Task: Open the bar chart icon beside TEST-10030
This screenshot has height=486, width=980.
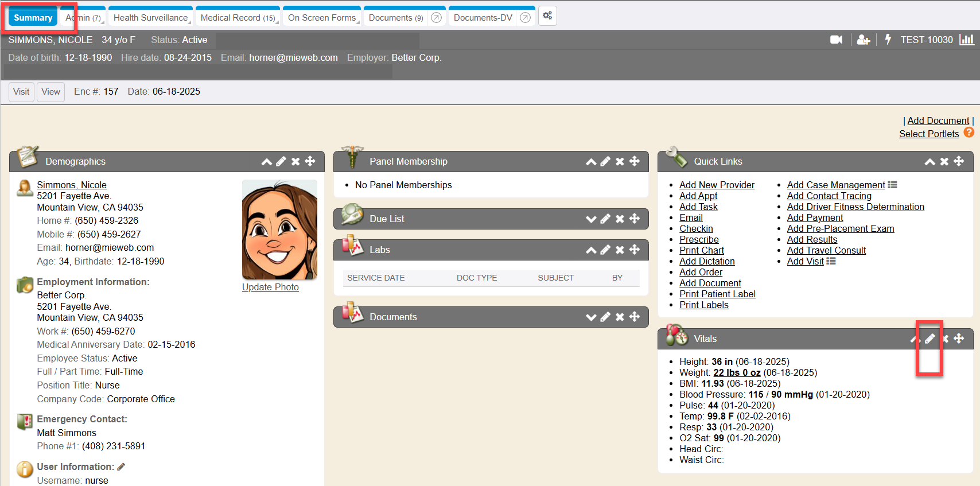Action: click(967, 40)
